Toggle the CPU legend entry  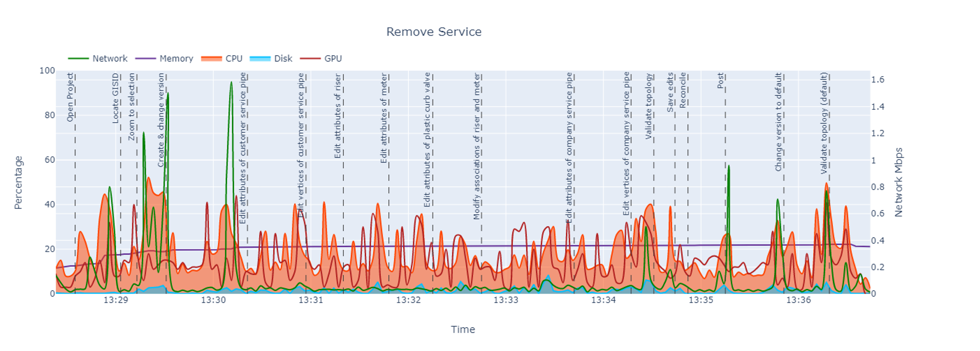[222, 58]
